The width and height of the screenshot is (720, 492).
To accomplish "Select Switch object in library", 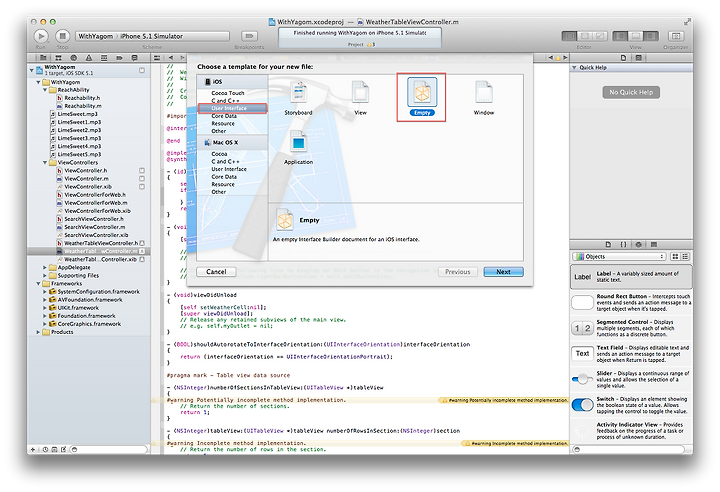I will click(631, 405).
